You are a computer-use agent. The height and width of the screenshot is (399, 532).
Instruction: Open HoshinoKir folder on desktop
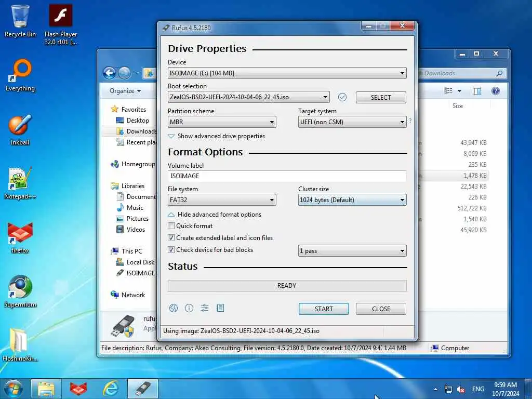(x=20, y=345)
